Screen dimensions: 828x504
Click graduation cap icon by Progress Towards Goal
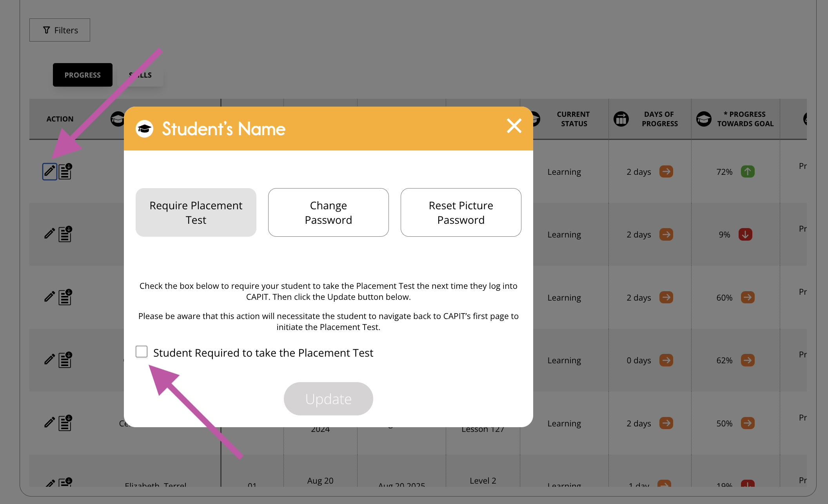(704, 119)
